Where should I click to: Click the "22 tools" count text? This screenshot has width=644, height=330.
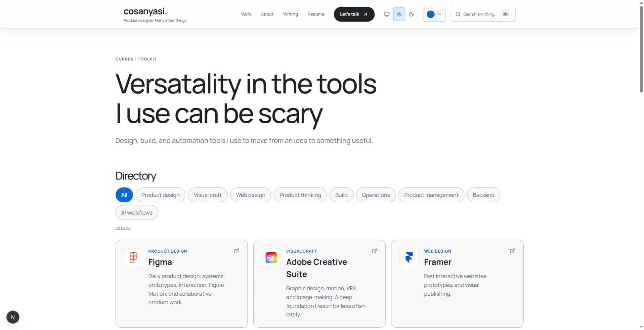click(x=123, y=228)
